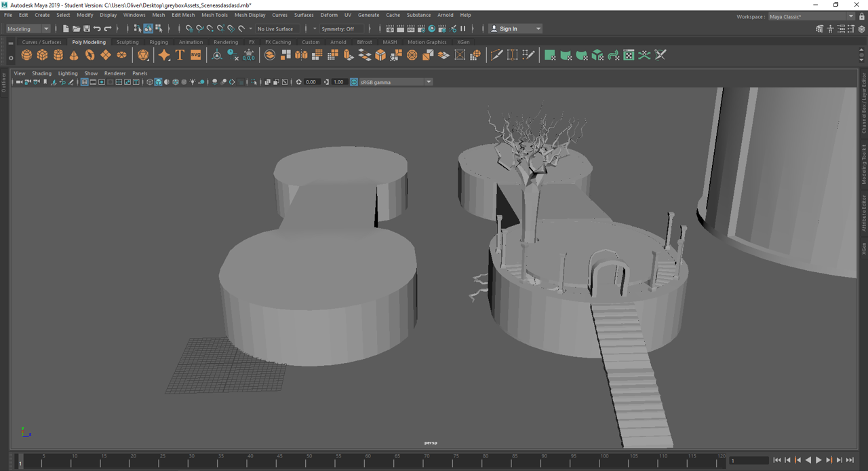Save the scene with the floppy disk icon
The width and height of the screenshot is (868, 471).
tap(87, 29)
